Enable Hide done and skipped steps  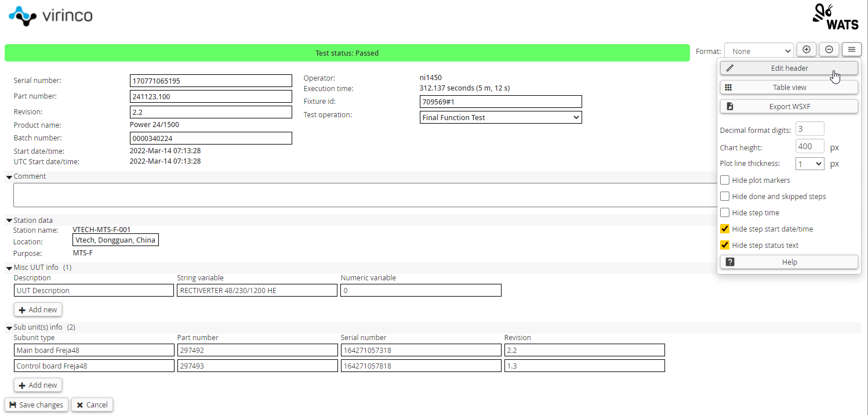click(x=725, y=196)
